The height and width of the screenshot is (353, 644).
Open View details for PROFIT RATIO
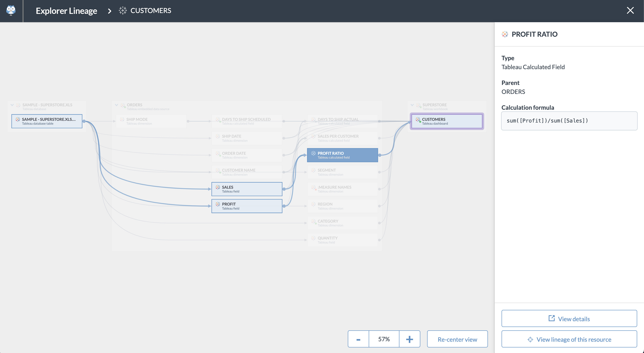[x=569, y=318]
